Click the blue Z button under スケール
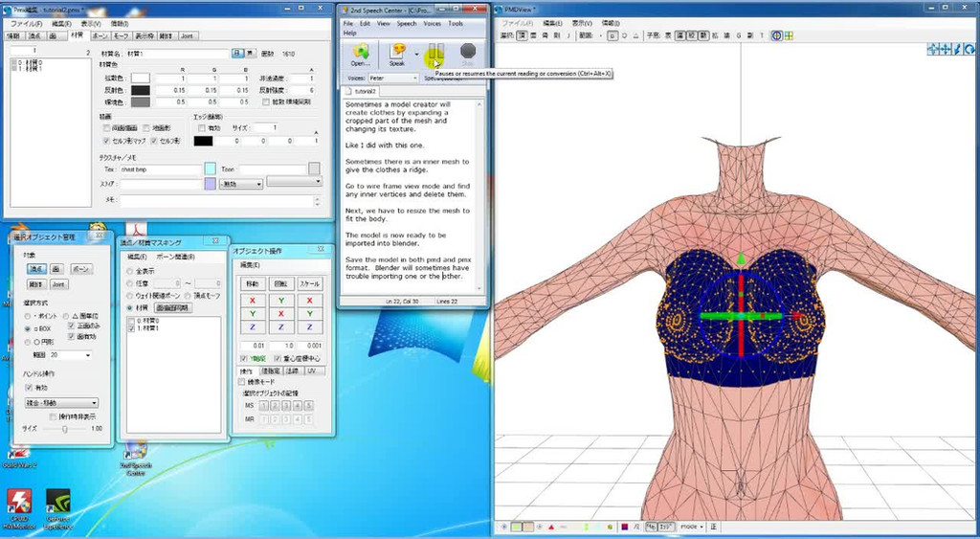Image resolution: width=980 pixels, height=539 pixels. (x=310, y=327)
